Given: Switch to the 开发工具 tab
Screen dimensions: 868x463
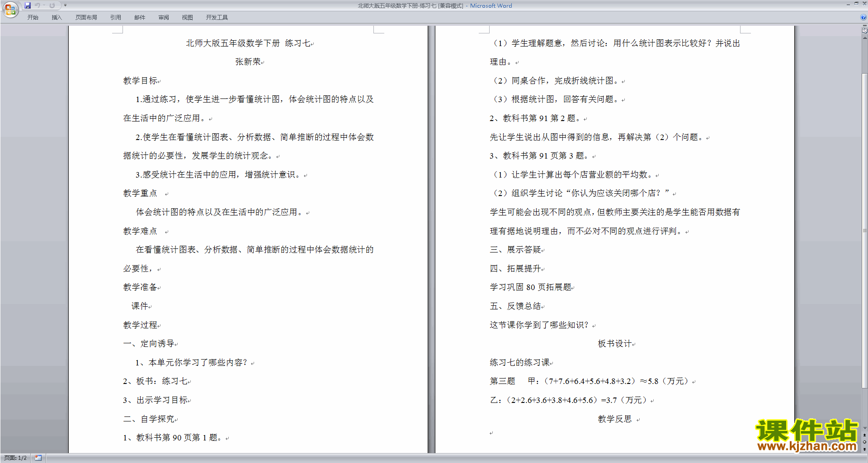Looking at the screenshot, I should coord(217,18).
